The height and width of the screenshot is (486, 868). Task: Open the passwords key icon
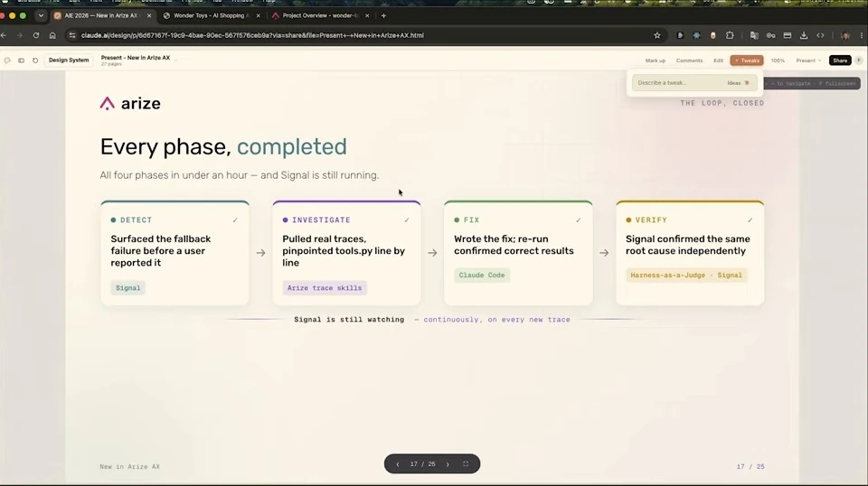pyautogui.click(x=770, y=35)
